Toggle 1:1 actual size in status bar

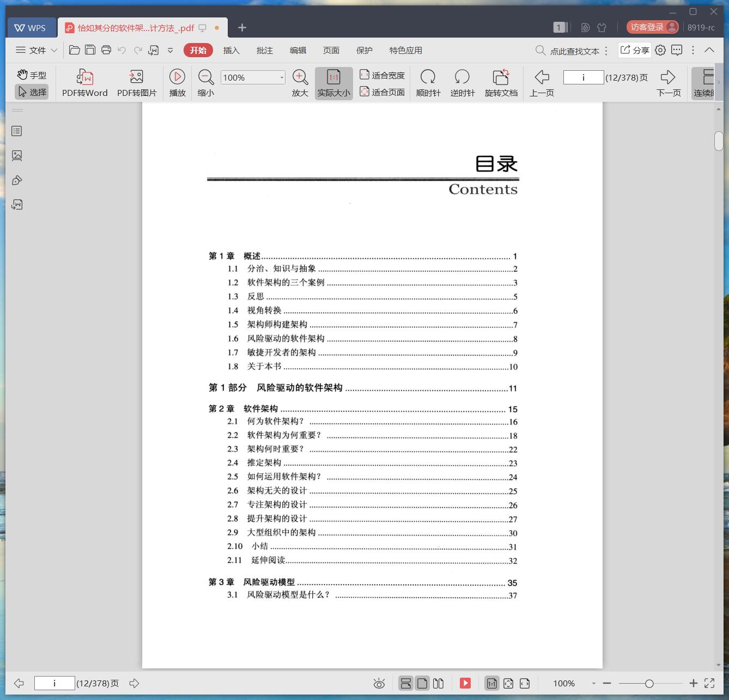[491, 683]
